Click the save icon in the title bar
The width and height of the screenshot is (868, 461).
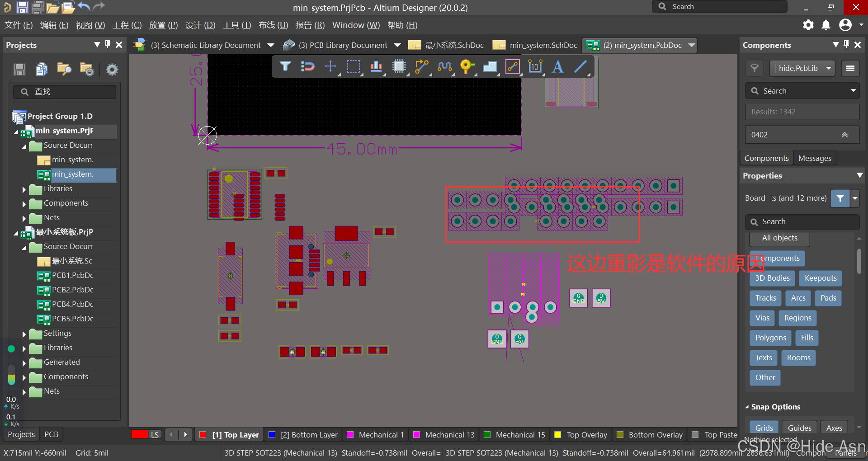point(22,7)
